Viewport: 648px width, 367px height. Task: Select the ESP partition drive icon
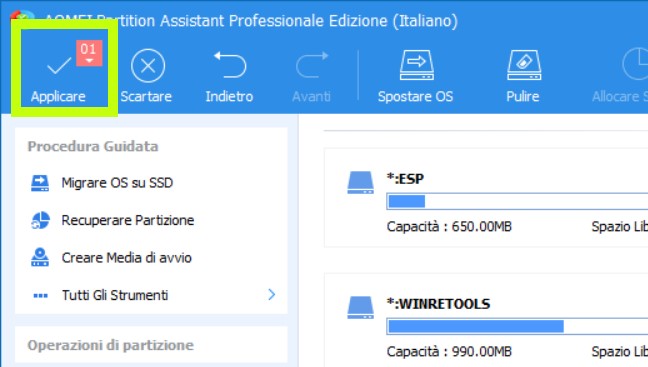[x=360, y=183]
